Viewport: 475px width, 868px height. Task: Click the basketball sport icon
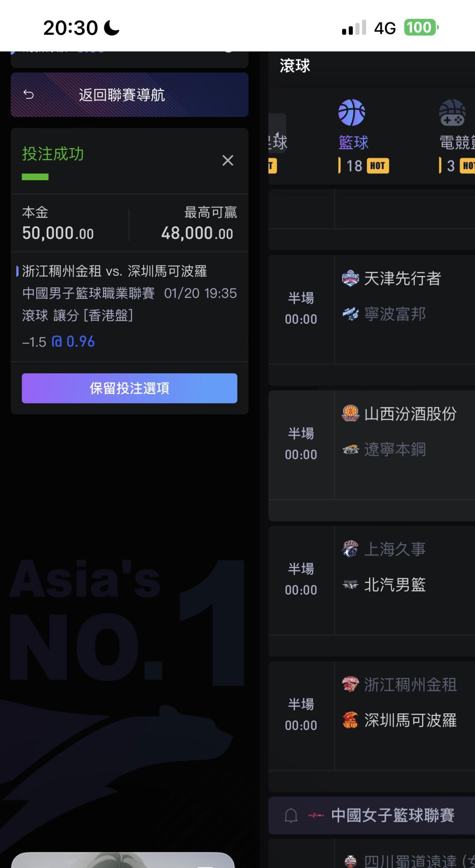[x=351, y=113]
